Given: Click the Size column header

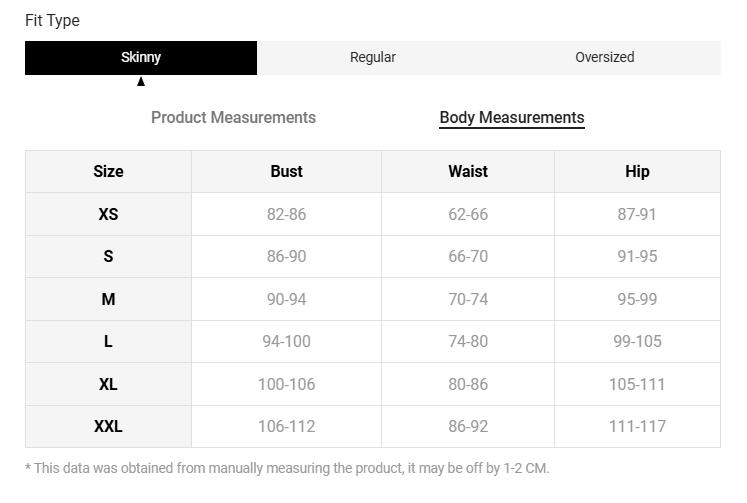Looking at the screenshot, I should pyautogui.click(x=108, y=171).
